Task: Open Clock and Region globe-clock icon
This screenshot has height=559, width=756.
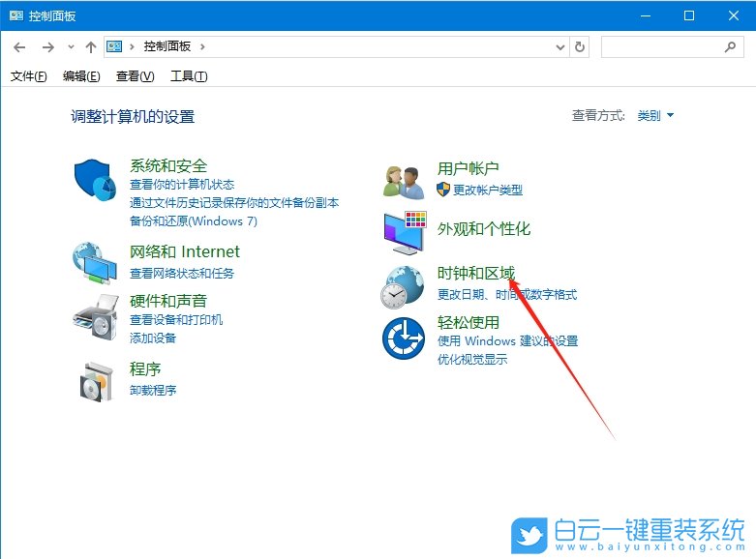Action: (403, 287)
